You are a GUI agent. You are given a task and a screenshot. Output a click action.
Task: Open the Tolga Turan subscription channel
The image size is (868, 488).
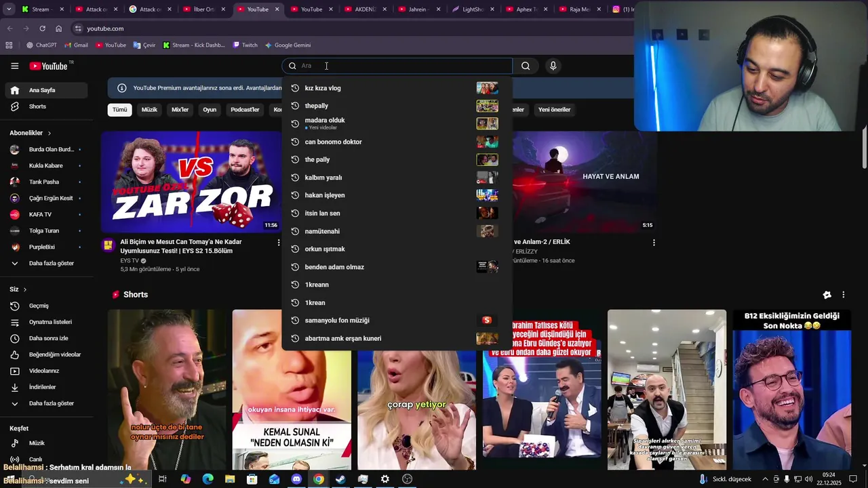tap(45, 230)
